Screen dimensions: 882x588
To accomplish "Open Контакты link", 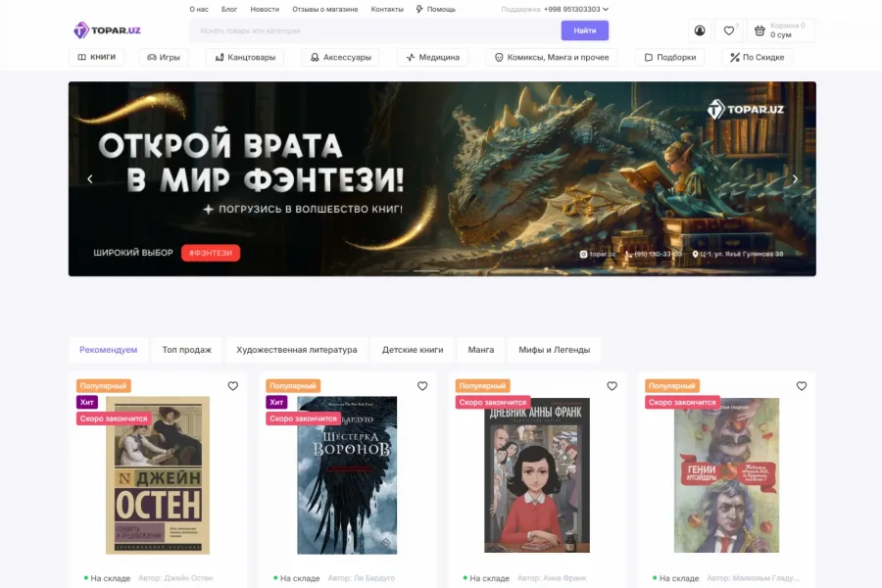I will tap(387, 9).
